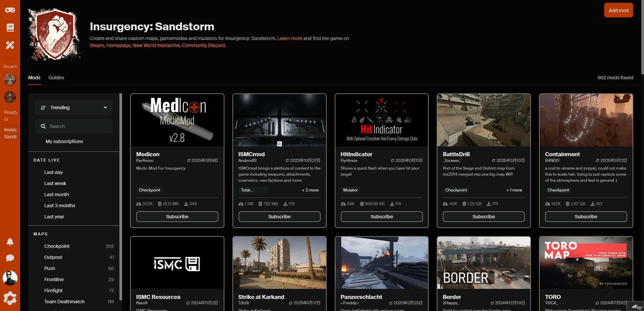Click the search magnifier icon

[x=43, y=126]
